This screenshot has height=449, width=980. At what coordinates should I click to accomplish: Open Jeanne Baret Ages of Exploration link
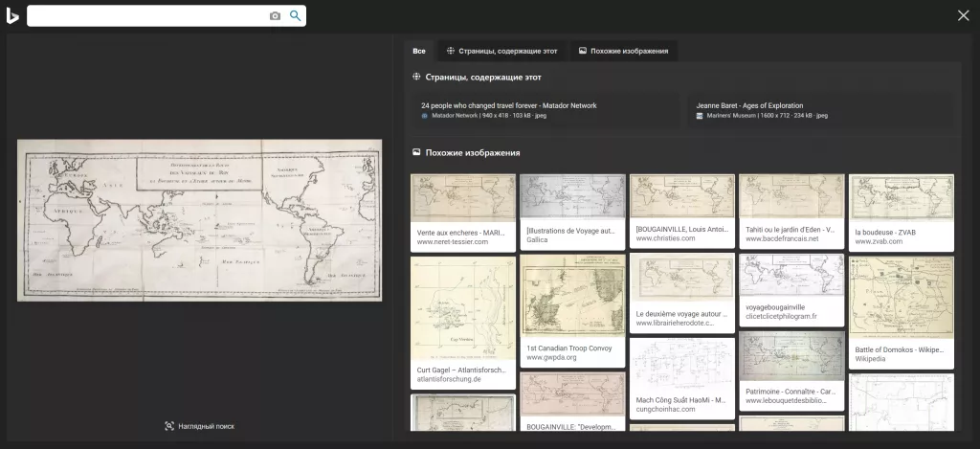[749, 105]
